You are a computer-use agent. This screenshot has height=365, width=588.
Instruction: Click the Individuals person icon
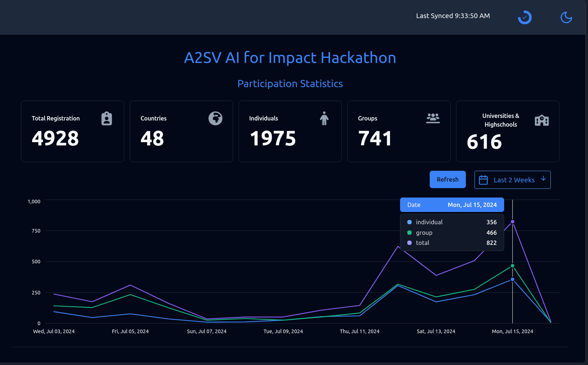(324, 118)
